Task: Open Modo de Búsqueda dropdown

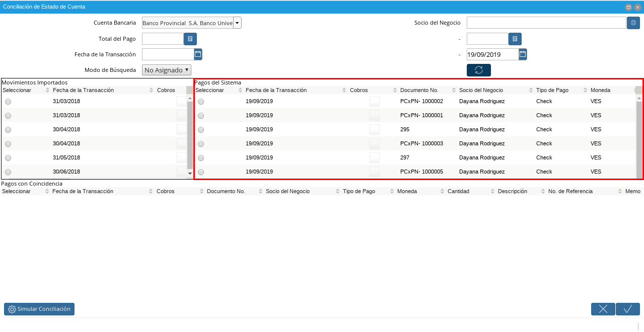Action: pos(167,70)
